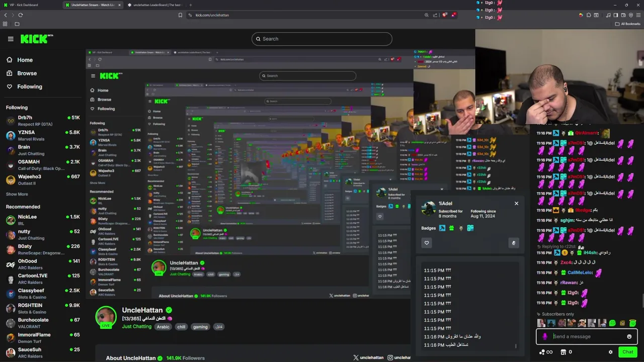Screen dimensions: 644x362
Task: Focus the Kick search box
Action: tap(322, 39)
